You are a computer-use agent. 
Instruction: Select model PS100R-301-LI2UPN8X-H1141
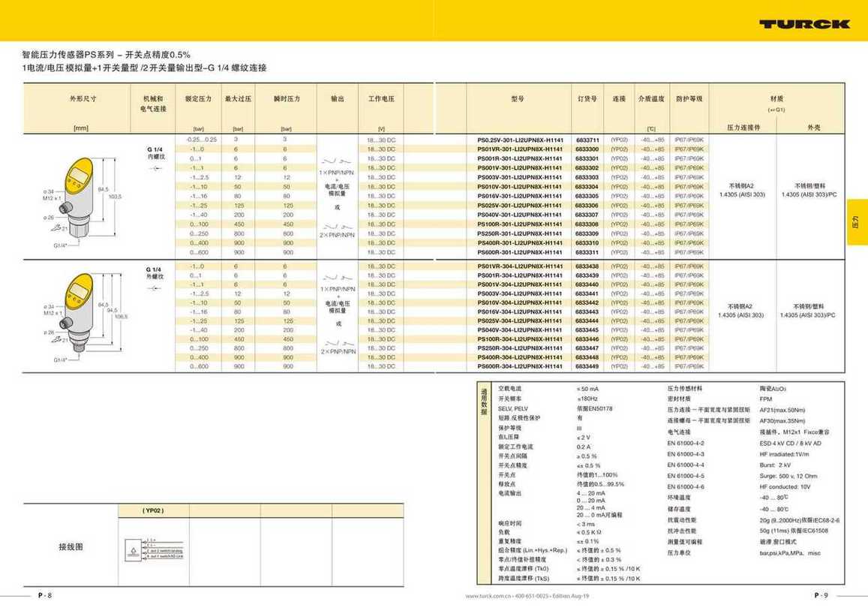[x=521, y=224]
